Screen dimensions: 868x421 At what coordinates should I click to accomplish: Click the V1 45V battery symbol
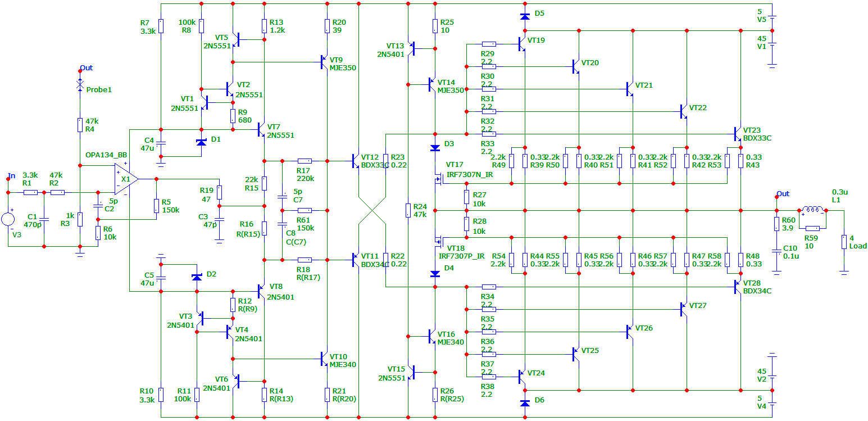[x=772, y=45]
